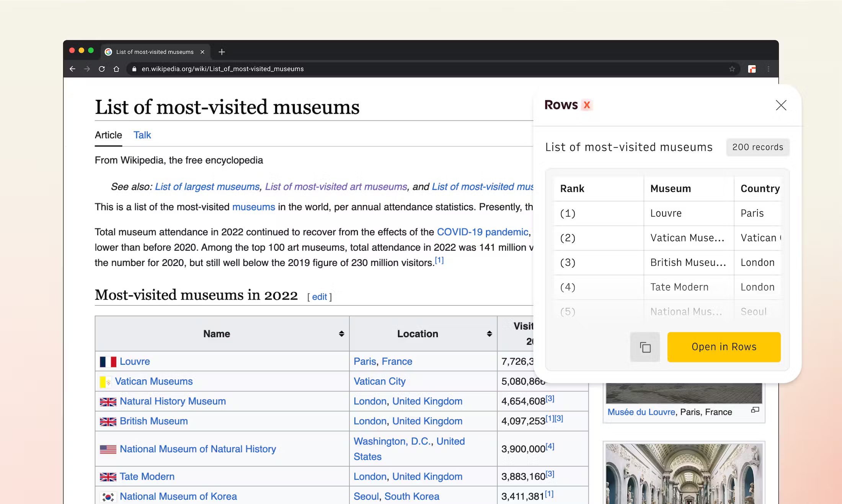Open the COVID-19 pandemic link
The image size is (842, 504).
point(482,232)
